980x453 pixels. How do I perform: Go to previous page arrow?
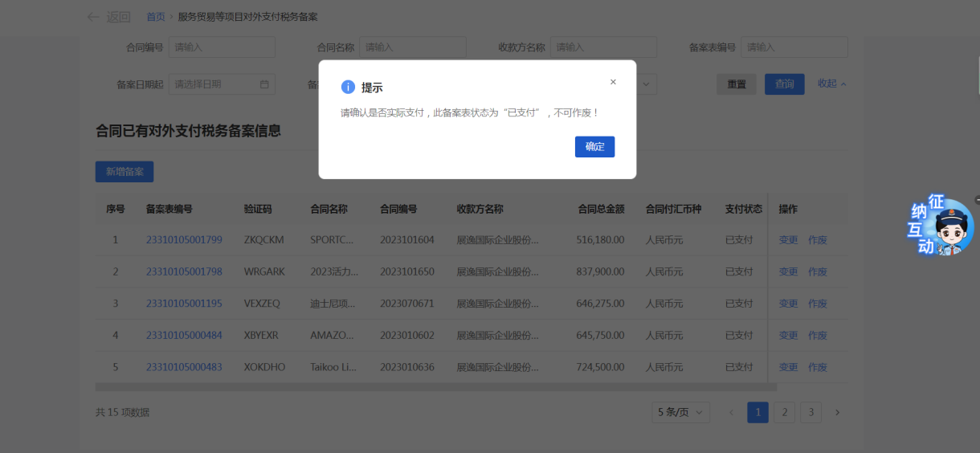[x=731, y=413]
